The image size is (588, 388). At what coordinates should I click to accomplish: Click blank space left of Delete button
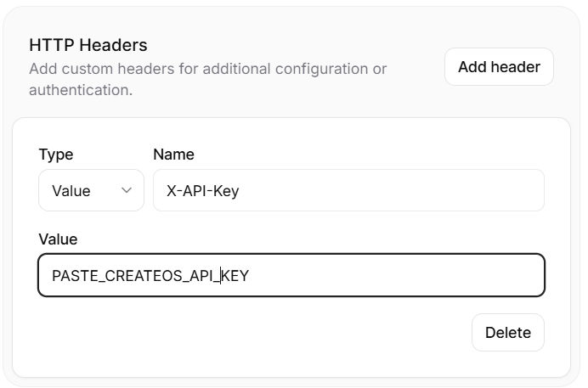tap(255, 332)
